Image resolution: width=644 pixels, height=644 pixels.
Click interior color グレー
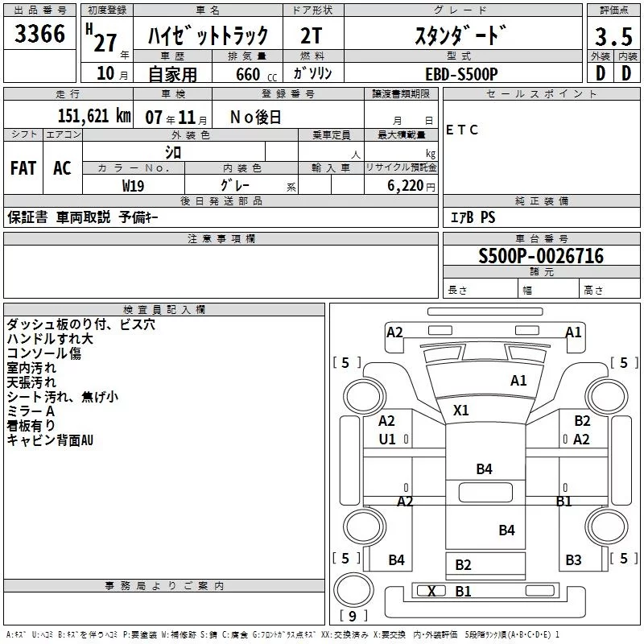point(234,185)
